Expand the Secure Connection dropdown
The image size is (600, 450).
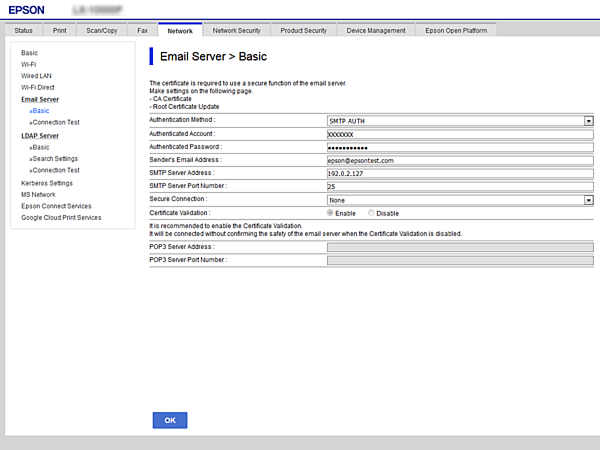[459, 200]
